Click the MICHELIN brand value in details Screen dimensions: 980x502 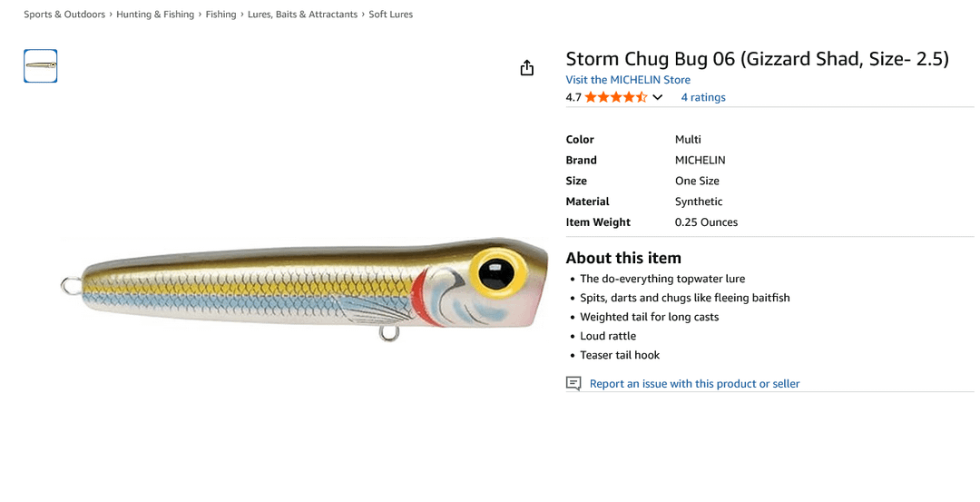(700, 160)
